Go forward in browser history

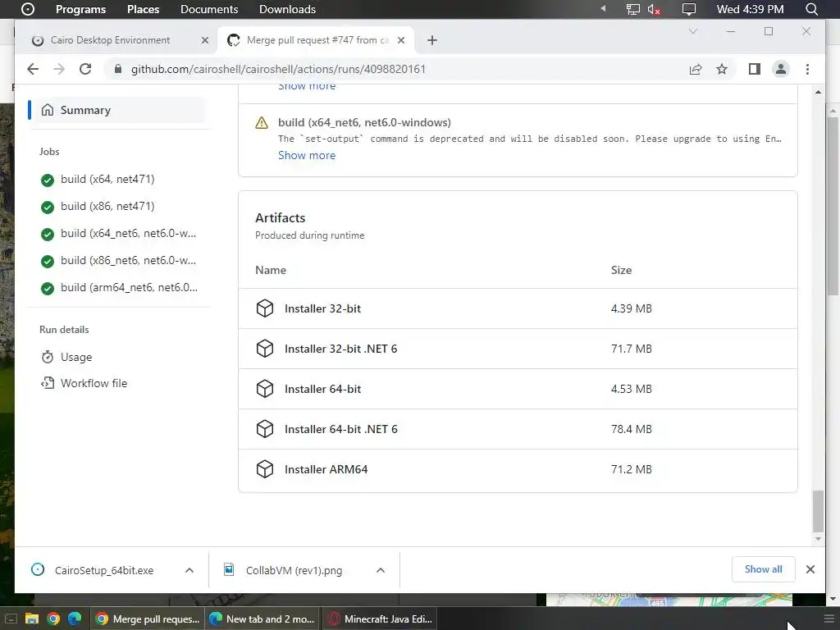pyautogui.click(x=59, y=69)
